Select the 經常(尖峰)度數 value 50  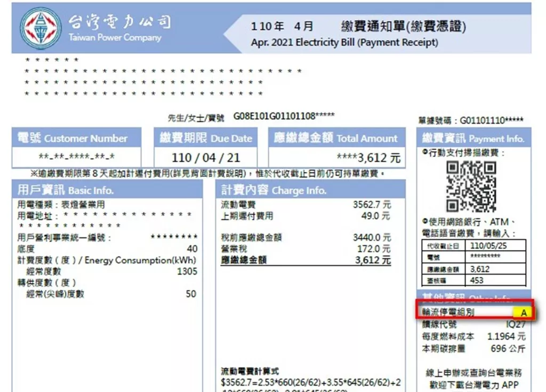tap(191, 294)
